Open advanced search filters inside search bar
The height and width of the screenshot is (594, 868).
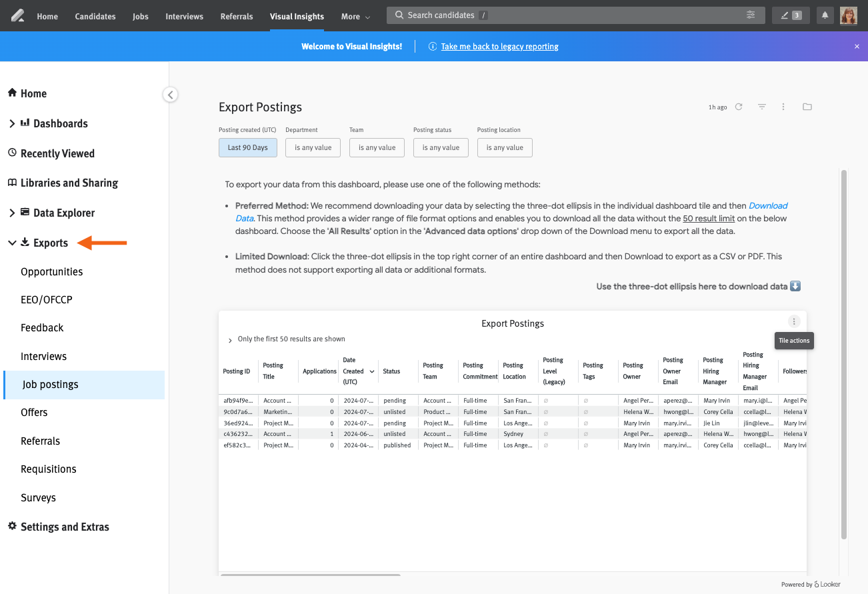pos(750,15)
